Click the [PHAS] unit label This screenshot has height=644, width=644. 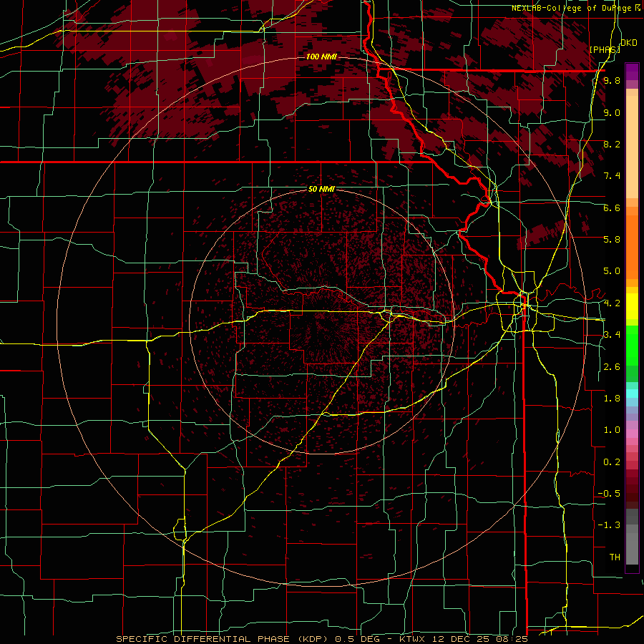click(605, 49)
